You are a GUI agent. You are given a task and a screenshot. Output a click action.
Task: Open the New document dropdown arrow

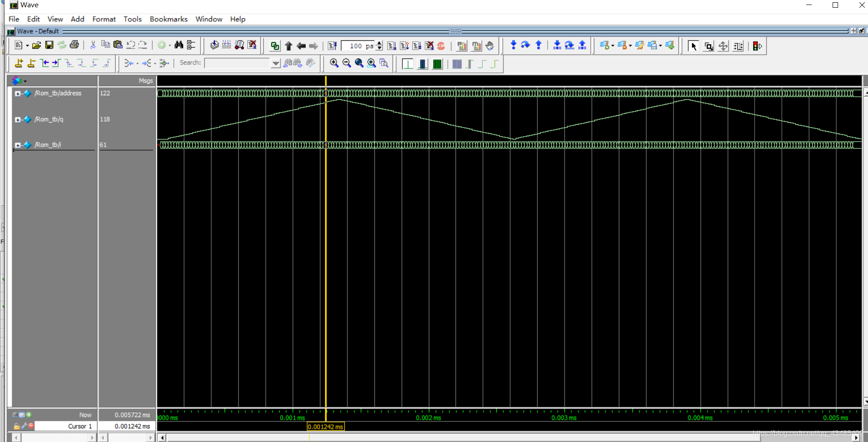pos(27,46)
